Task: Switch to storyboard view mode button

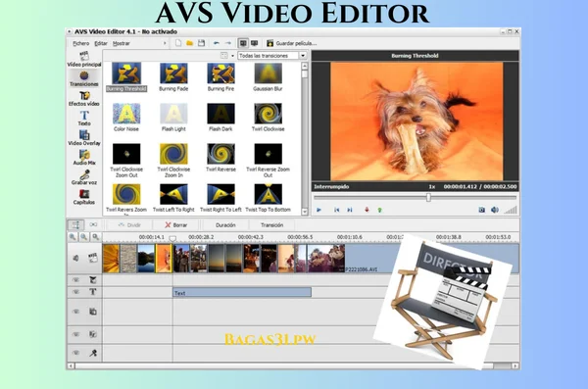Action: click(93, 224)
